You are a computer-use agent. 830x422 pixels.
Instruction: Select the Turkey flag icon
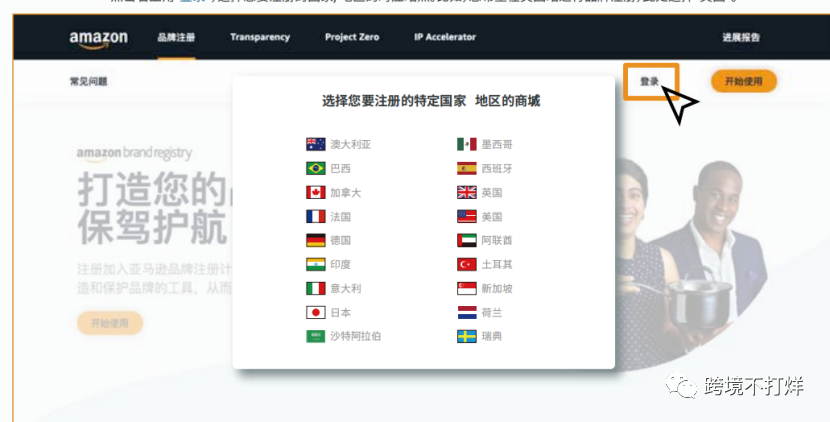(467, 264)
